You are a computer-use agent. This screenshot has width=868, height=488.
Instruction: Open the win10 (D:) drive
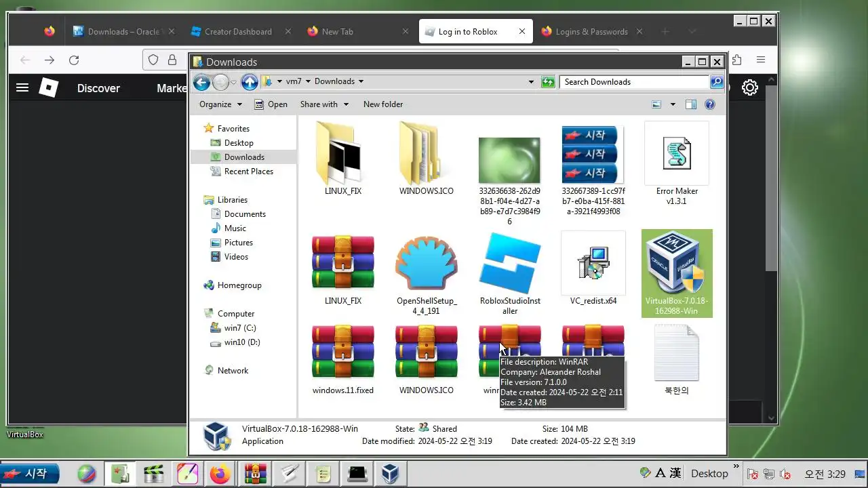click(x=235, y=342)
